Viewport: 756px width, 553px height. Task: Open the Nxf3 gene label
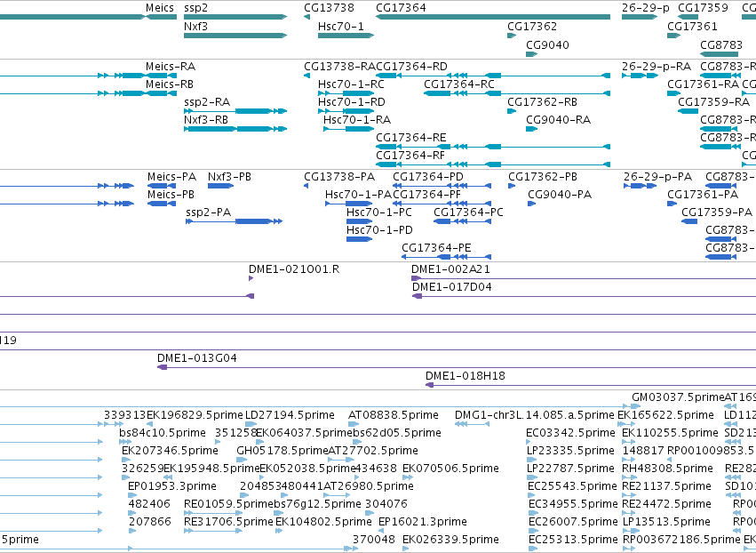[x=195, y=26]
